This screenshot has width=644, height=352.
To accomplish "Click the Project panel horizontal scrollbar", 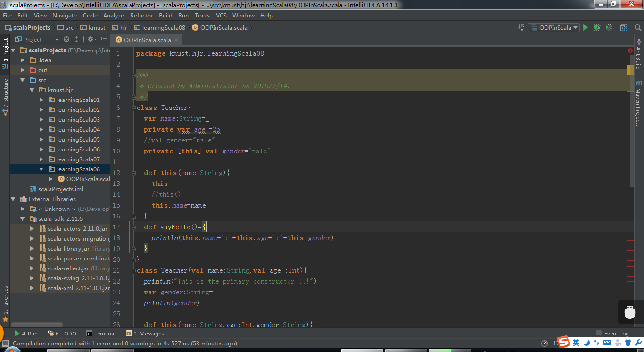I will 37,325.
